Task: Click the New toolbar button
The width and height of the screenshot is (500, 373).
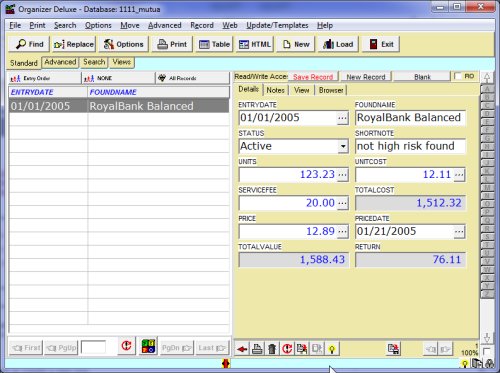Action: point(296,44)
